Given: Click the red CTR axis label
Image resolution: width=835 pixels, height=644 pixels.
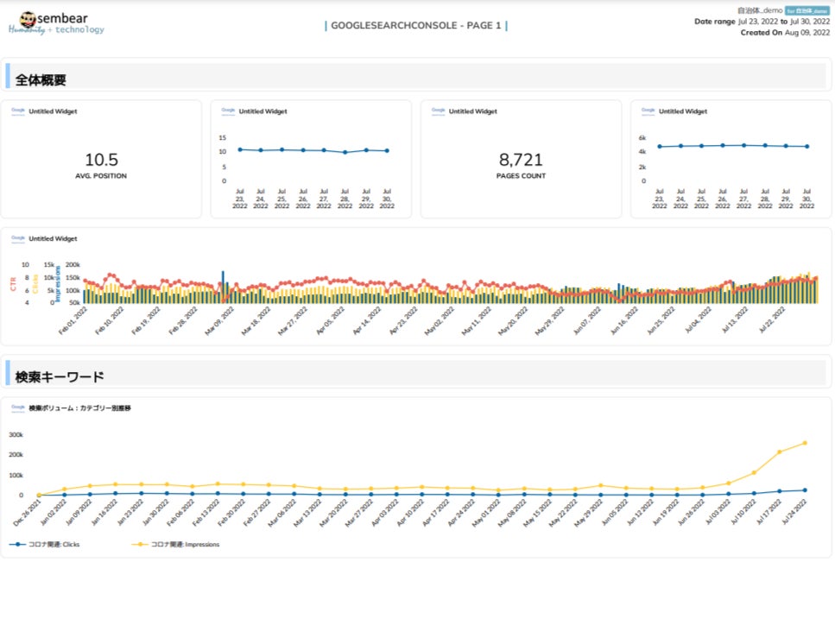Looking at the screenshot, I should pos(13,284).
